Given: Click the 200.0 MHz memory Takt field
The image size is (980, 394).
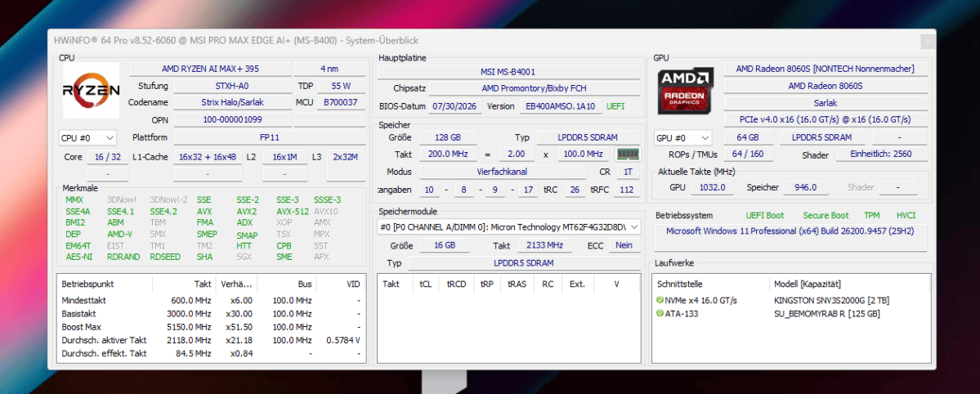Looking at the screenshot, I should point(448,154).
